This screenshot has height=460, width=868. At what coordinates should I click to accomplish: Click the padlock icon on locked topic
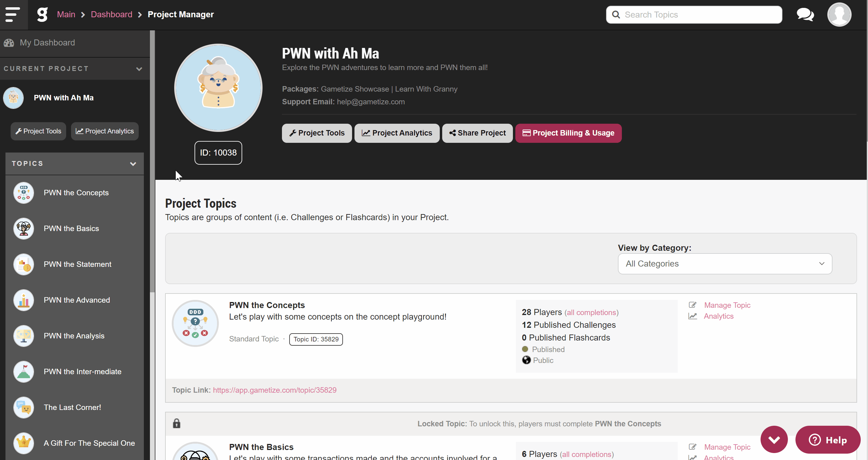tap(177, 423)
